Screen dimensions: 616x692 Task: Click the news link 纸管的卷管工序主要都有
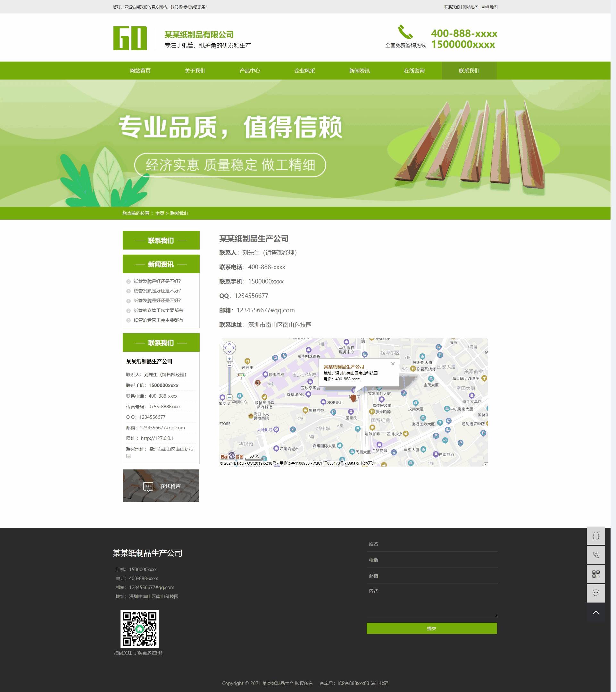[x=158, y=310]
